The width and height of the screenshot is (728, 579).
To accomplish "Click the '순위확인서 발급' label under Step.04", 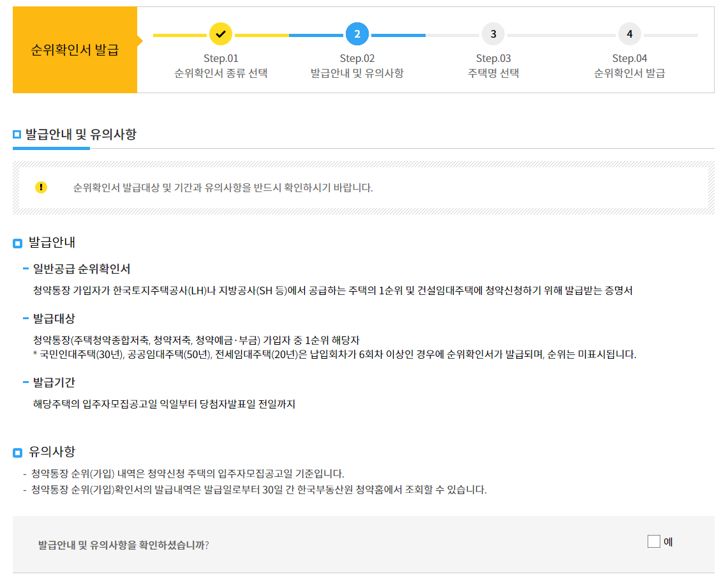I will click(630, 73).
